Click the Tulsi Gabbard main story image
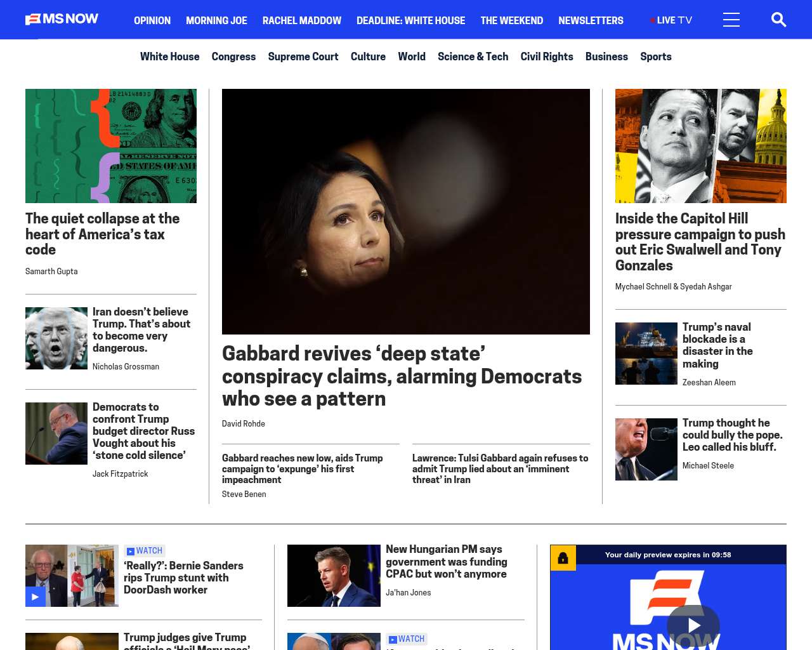The image size is (812, 650). (x=406, y=211)
